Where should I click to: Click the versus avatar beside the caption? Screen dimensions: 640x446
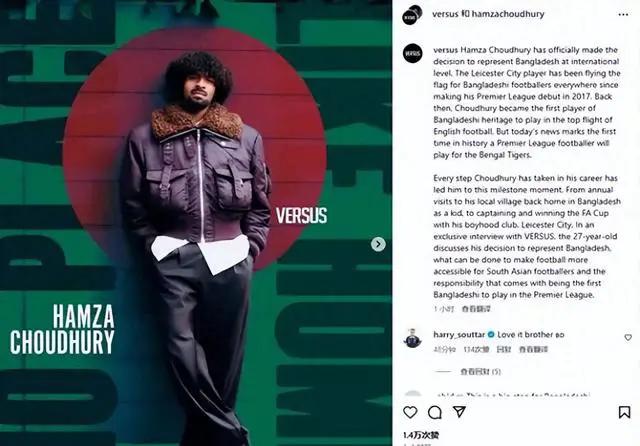tap(413, 53)
